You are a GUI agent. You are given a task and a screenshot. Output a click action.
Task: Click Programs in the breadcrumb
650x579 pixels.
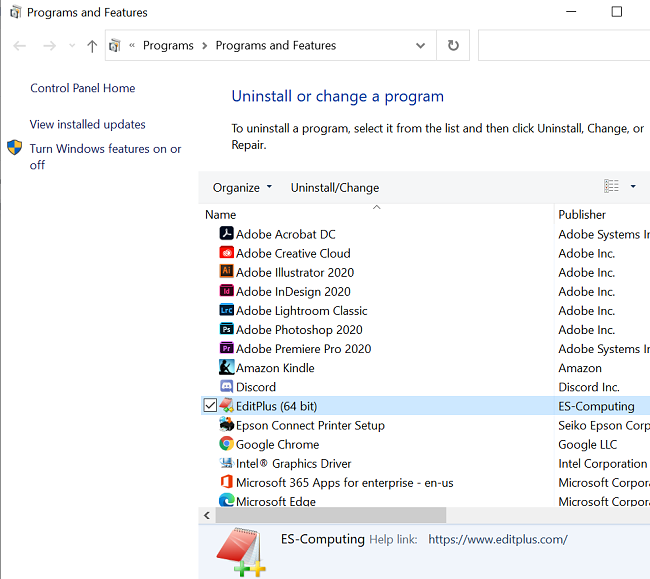(168, 45)
